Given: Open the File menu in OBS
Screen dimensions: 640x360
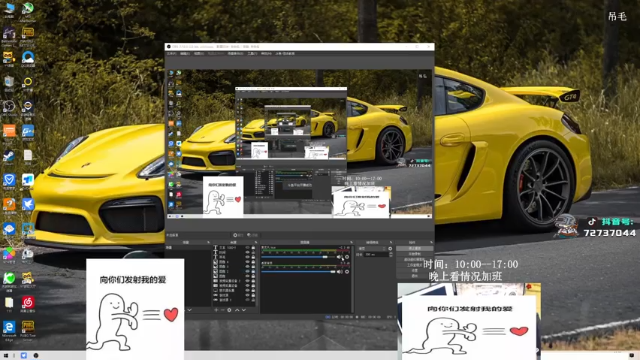Looking at the screenshot, I should click(x=172, y=53).
